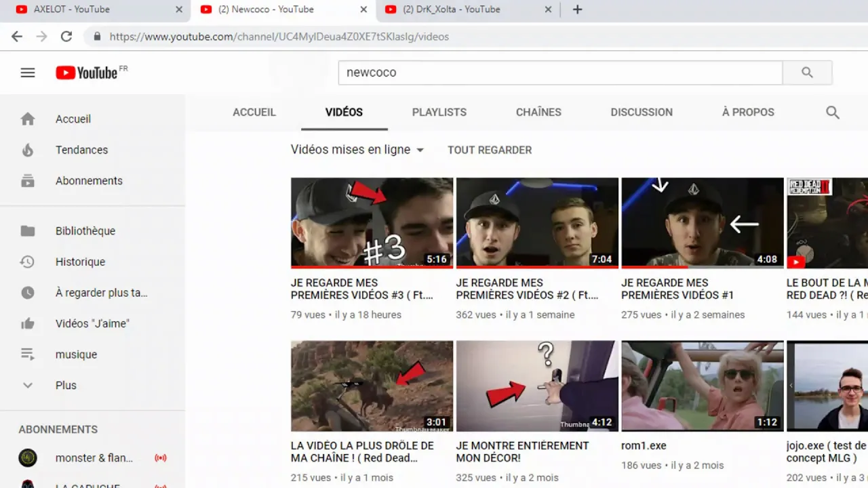
Task: Open the À PROPOS channel tab
Action: (748, 113)
